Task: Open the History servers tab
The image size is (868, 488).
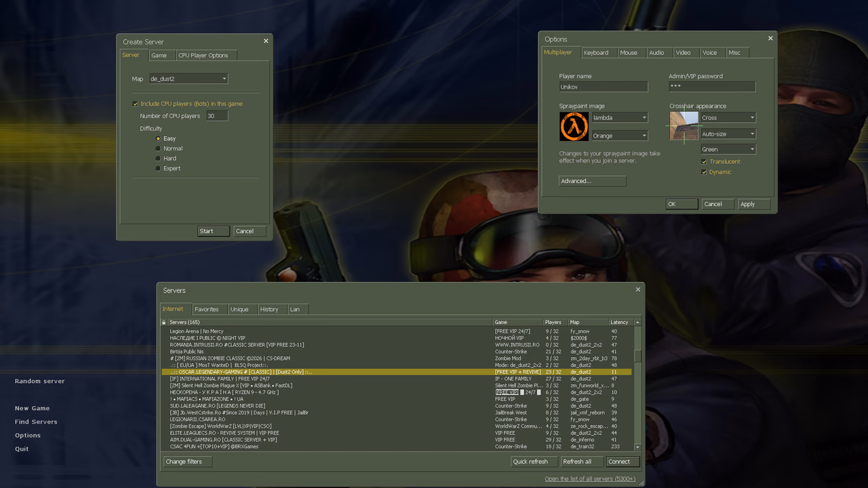Action: 271,309
